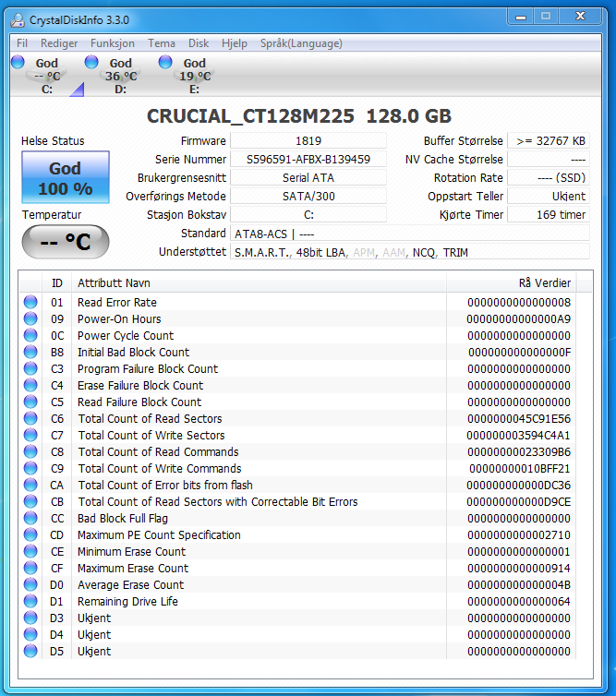Click status orb for Total Count of Read Sectors
The width and height of the screenshot is (616, 696).
tap(30, 418)
